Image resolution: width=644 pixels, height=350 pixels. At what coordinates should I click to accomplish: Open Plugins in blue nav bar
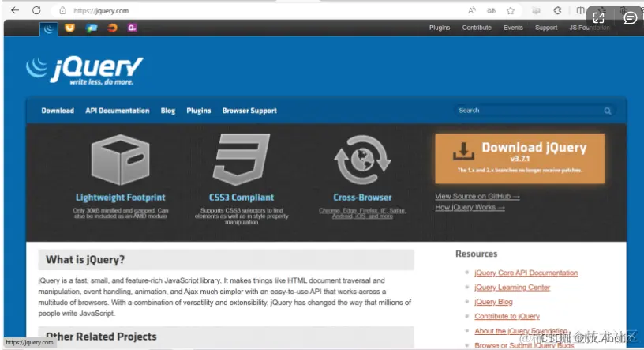click(x=198, y=111)
